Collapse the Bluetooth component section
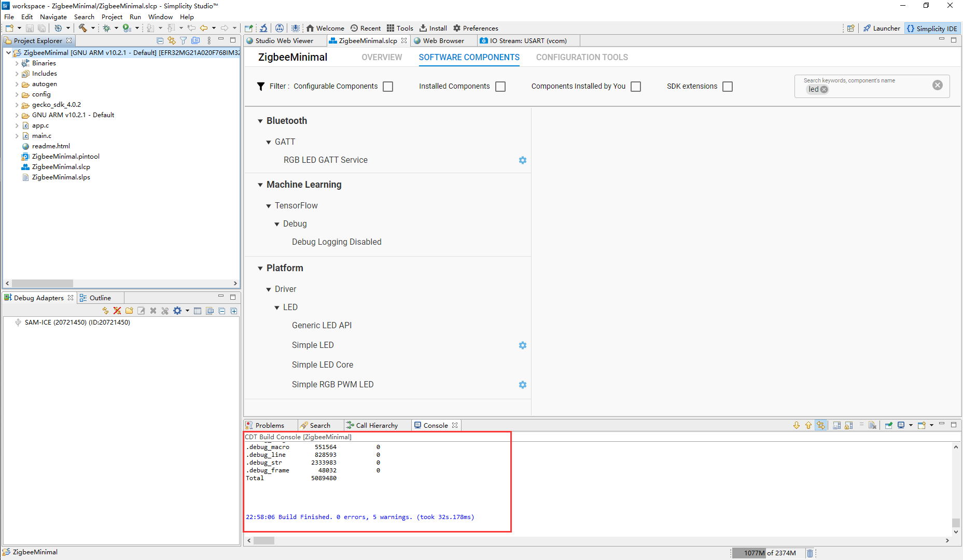 (x=260, y=120)
